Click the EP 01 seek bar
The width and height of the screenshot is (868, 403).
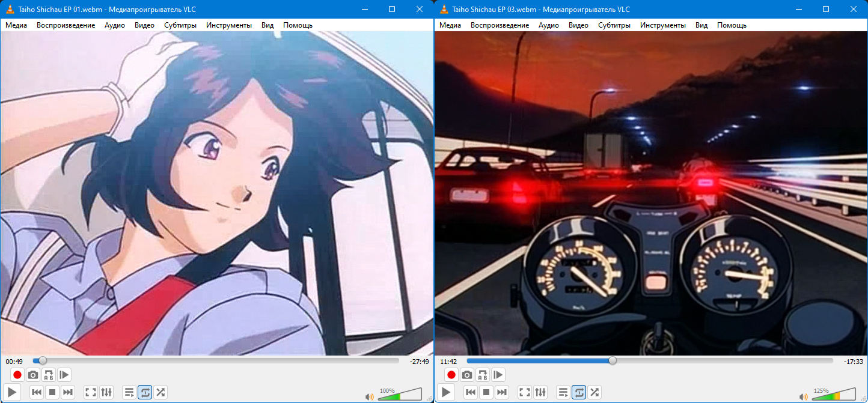[x=216, y=360]
